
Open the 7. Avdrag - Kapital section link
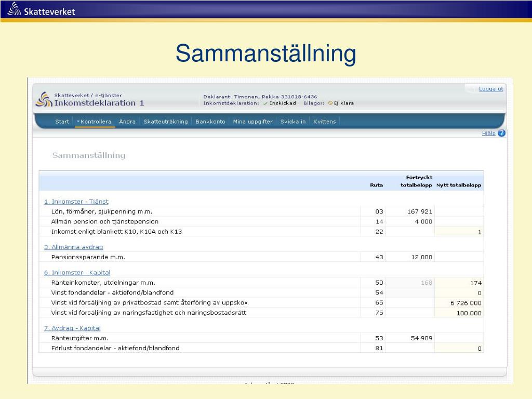tap(72, 328)
